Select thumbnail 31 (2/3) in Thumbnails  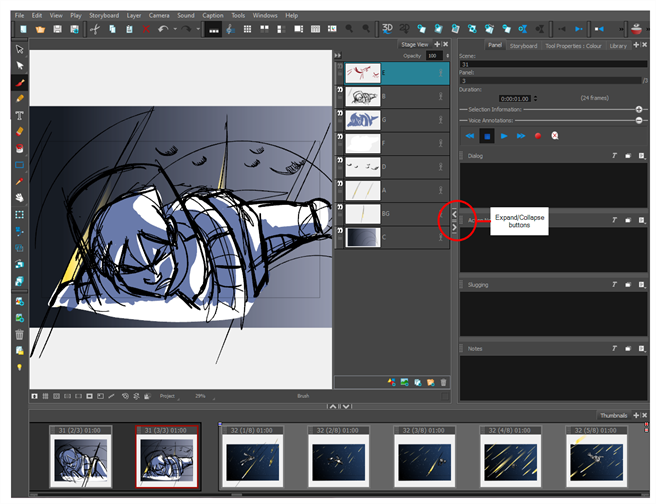click(80, 456)
